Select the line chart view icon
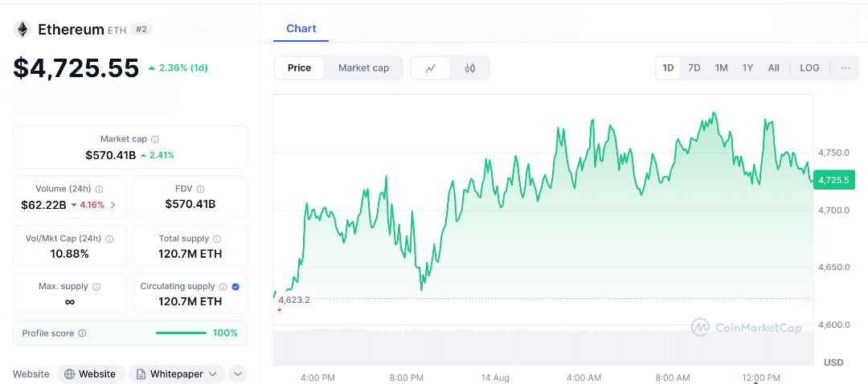 tap(430, 68)
